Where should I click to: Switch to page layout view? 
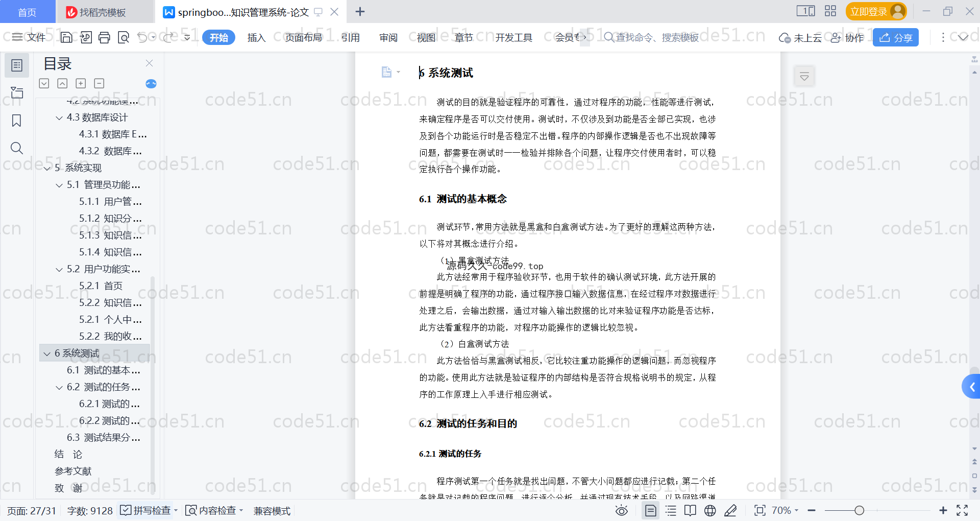651,510
